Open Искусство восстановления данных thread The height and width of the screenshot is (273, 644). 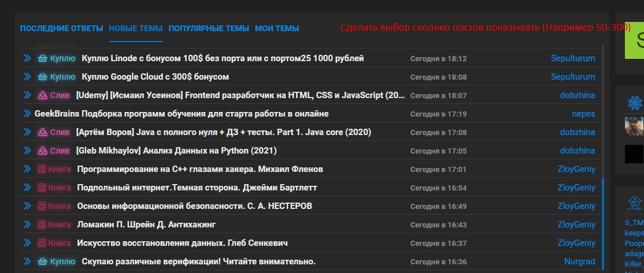182,242
